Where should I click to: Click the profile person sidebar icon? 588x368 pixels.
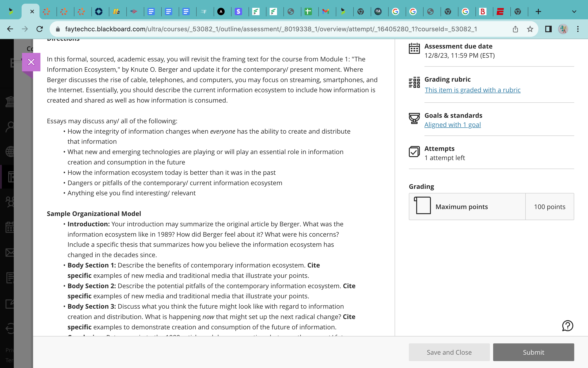coord(10,127)
